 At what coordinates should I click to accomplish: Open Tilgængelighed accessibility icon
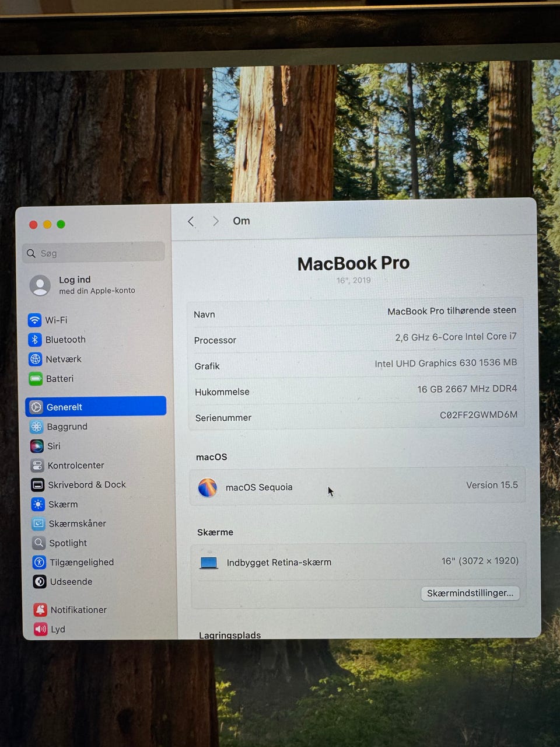click(x=39, y=562)
